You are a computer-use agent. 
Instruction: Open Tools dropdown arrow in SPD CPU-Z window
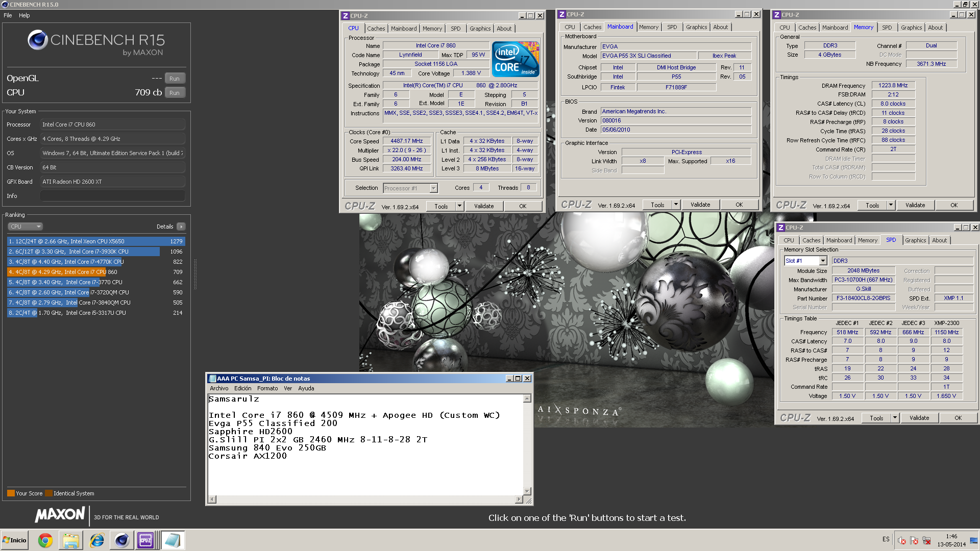click(895, 418)
